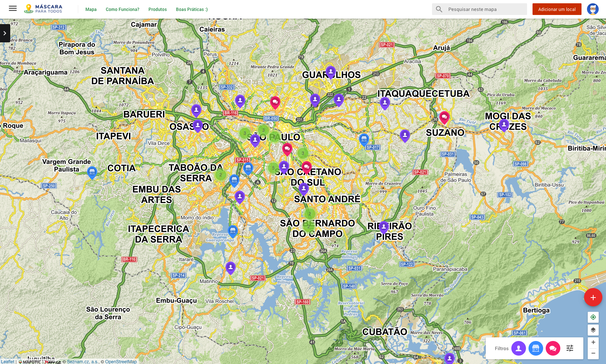Select purple marker near Matinho
Viewport: 606px width, 364px height.
[x=231, y=268]
